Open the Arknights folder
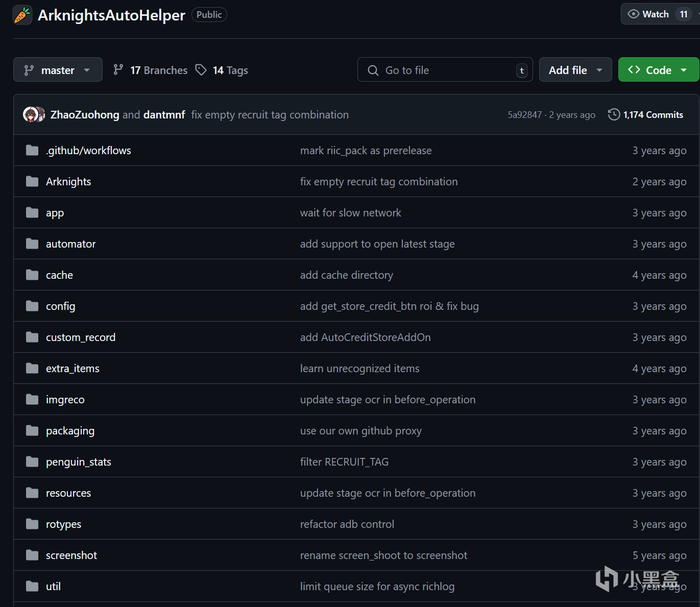Screen dimensions: 700x607 tap(68, 182)
